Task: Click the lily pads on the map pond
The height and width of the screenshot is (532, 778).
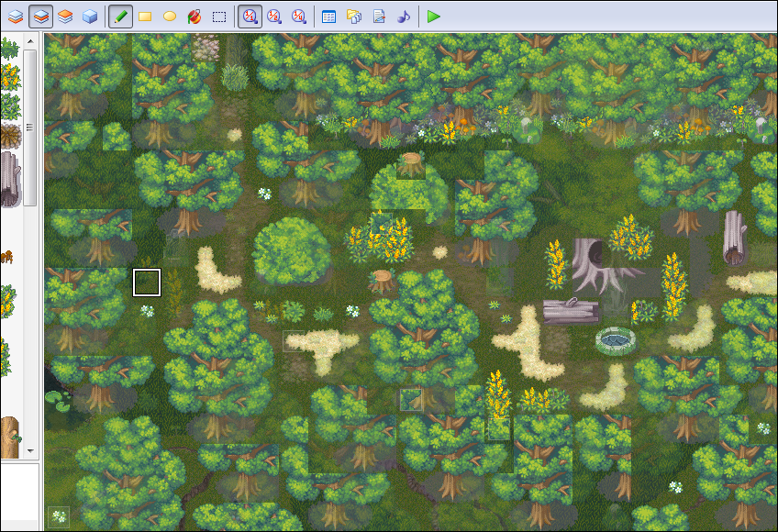Action: (58, 401)
